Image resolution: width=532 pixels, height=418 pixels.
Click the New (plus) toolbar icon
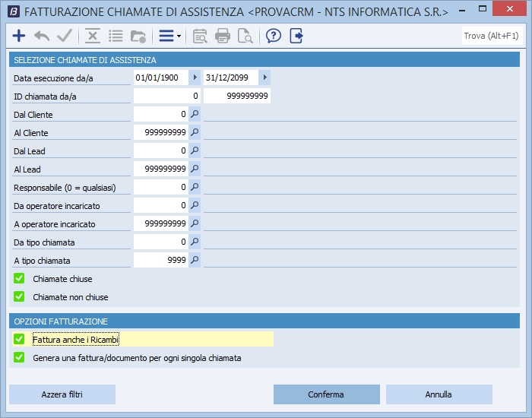coord(19,36)
